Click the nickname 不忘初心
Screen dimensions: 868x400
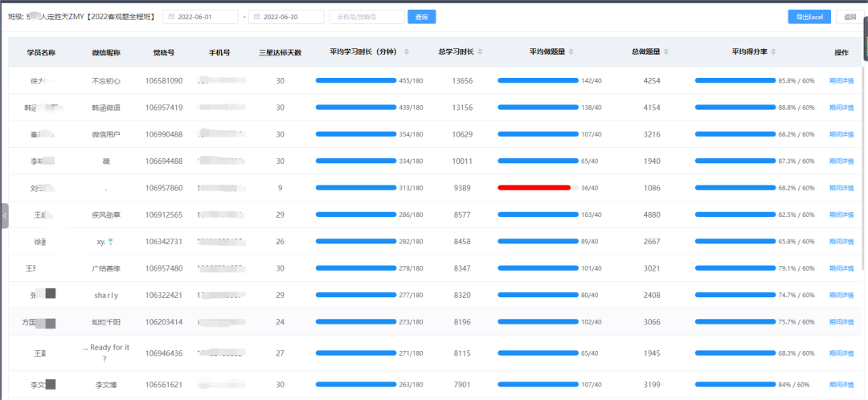[x=106, y=81]
